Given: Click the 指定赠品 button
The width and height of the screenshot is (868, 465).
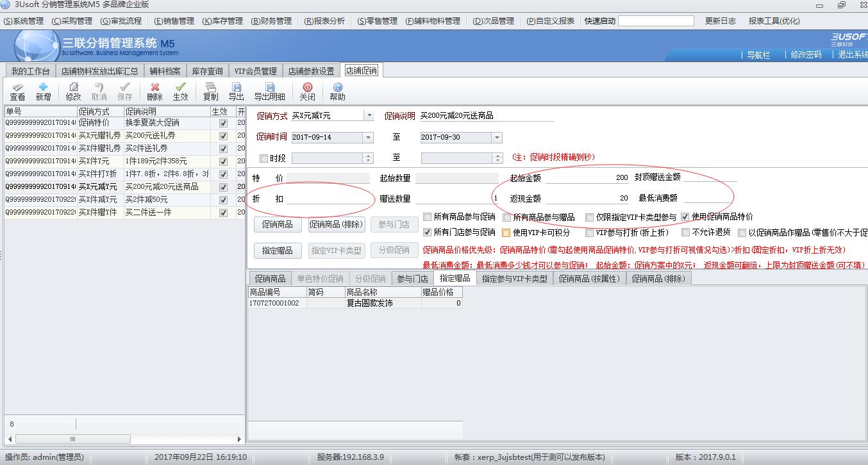Looking at the screenshot, I should click(x=277, y=250).
